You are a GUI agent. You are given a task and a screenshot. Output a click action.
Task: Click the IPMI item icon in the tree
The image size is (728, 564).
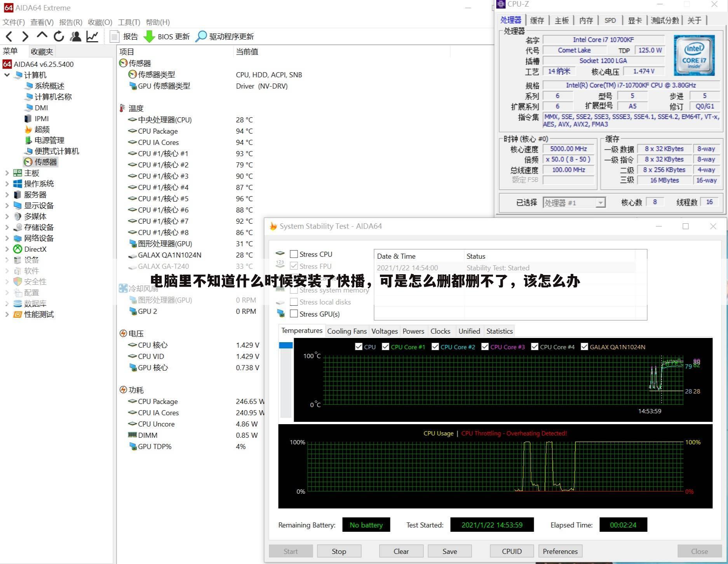tap(28, 118)
